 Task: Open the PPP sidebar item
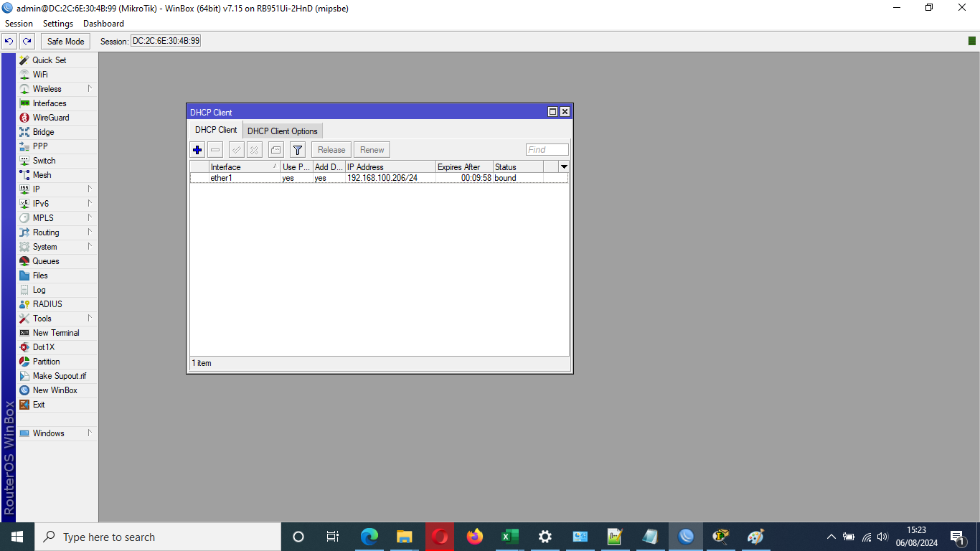tap(57, 146)
